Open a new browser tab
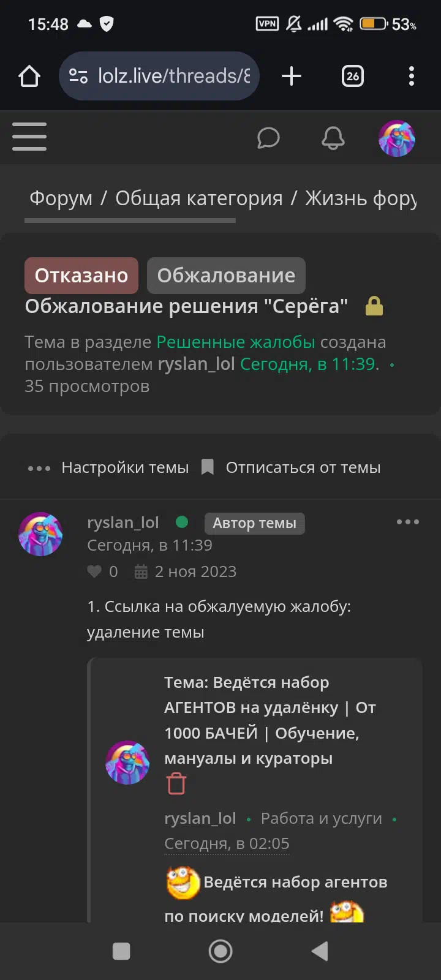Image resolution: width=441 pixels, height=980 pixels. [x=292, y=77]
